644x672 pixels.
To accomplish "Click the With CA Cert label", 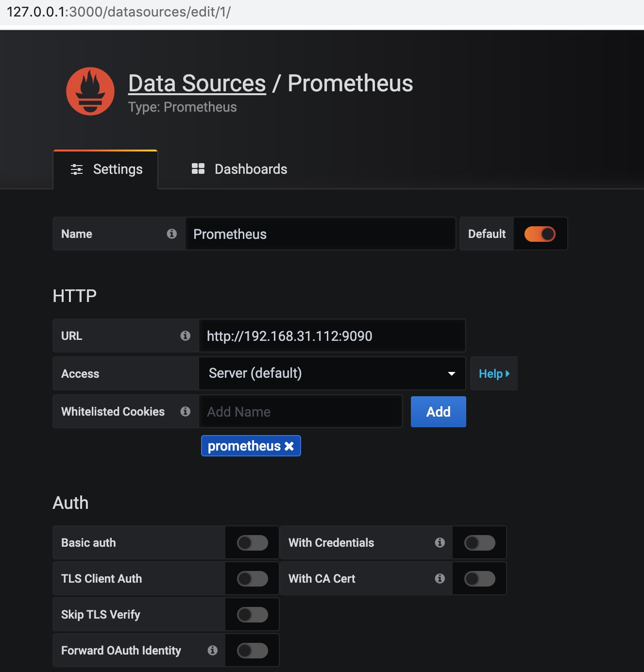I will (x=322, y=579).
